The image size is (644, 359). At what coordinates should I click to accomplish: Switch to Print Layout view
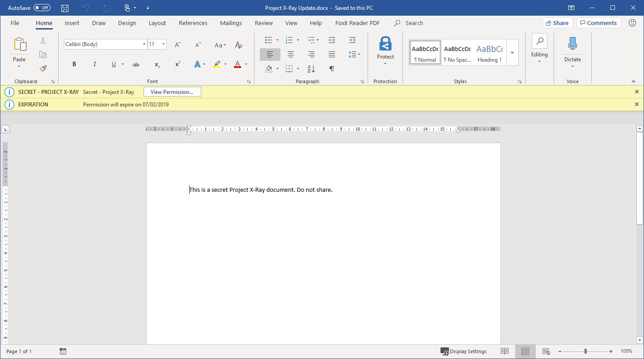pyautogui.click(x=525, y=351)
